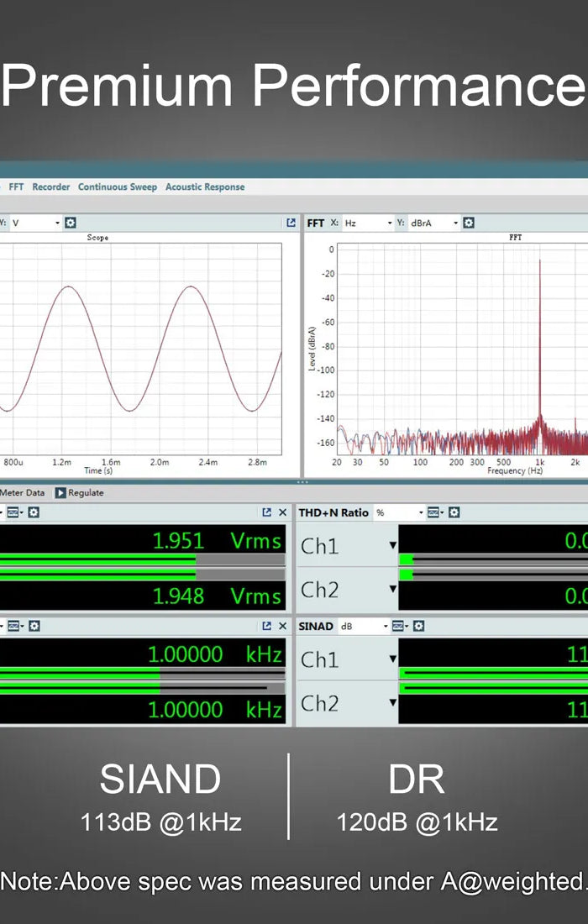Image resolution: width=588 pixels, height=924 pixels.
Task: Open FFT graph settings gear
Action: [x=469, y=223]
